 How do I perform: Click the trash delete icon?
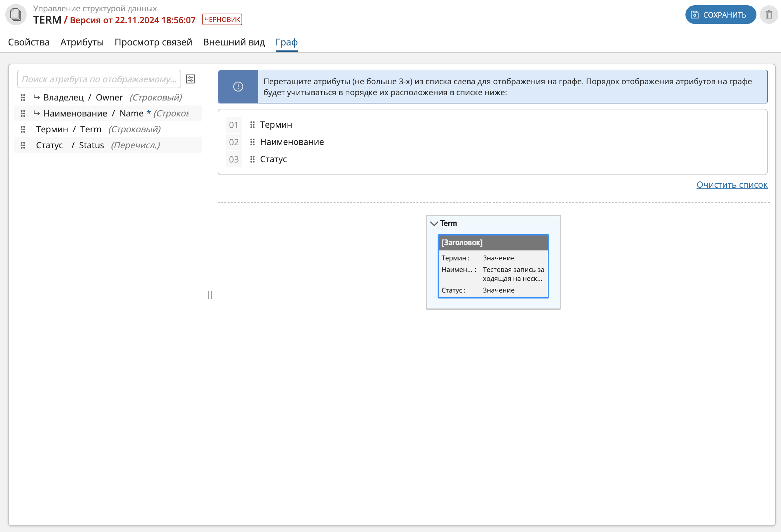[x=768, y=15]
